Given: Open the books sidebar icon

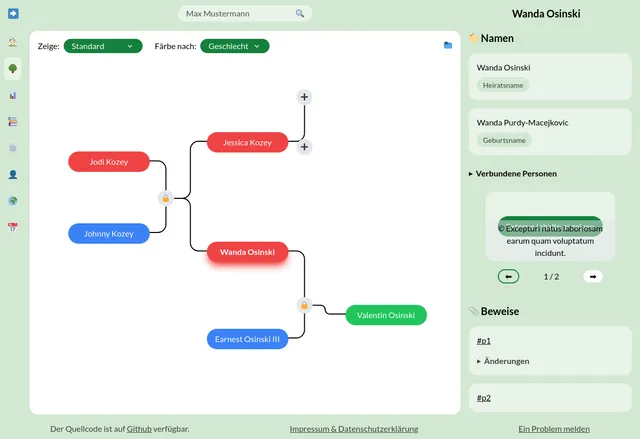Looking at the screenshot, I should [x=13, y=122].
